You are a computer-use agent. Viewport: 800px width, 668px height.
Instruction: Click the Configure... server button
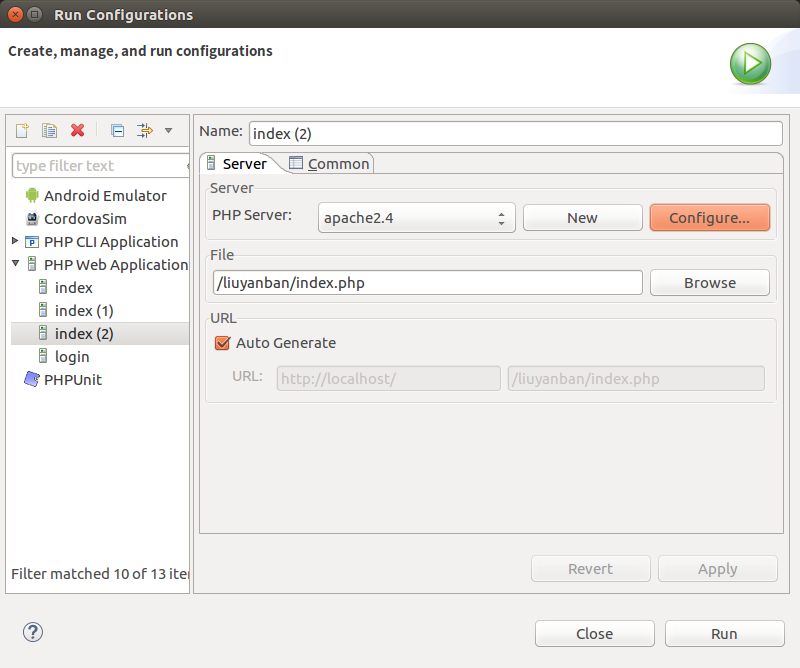coord(709,218)
